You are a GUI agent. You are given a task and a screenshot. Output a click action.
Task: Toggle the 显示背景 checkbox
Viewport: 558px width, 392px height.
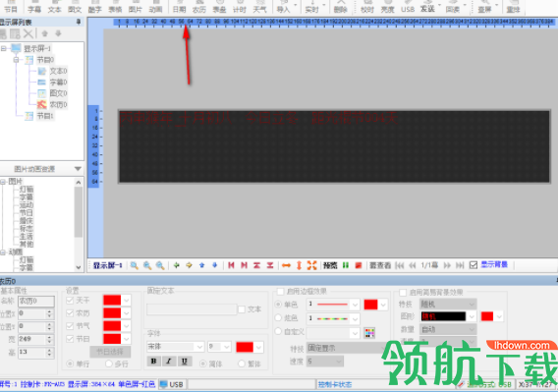coord(474,265)
